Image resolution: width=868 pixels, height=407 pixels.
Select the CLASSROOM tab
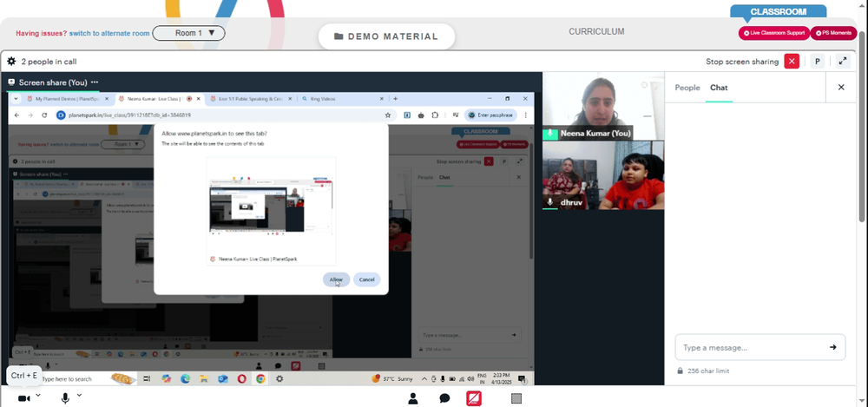tap(779, 11)
